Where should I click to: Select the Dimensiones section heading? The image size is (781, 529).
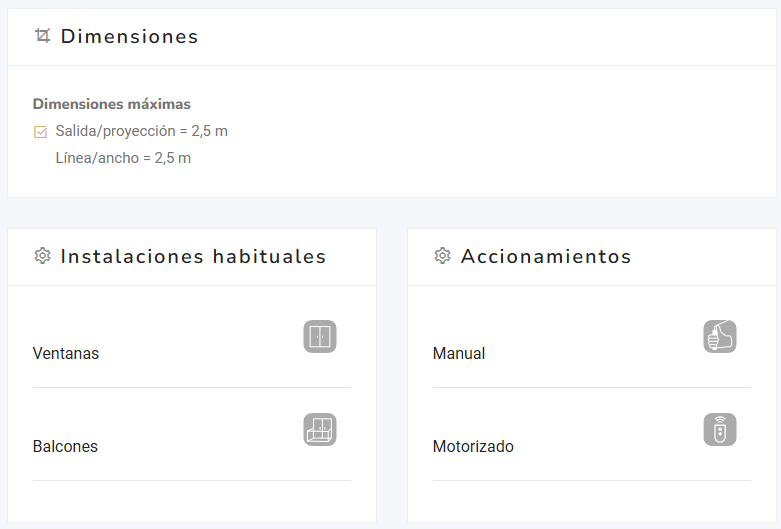click(130, 37)
